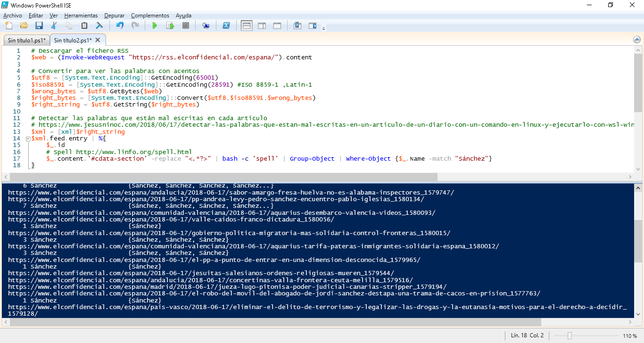The width and height of the screenshot is (644, 343).
Task: Launch PowerShell.exe from the toolbar icon
Action: (x=226, y=25)
